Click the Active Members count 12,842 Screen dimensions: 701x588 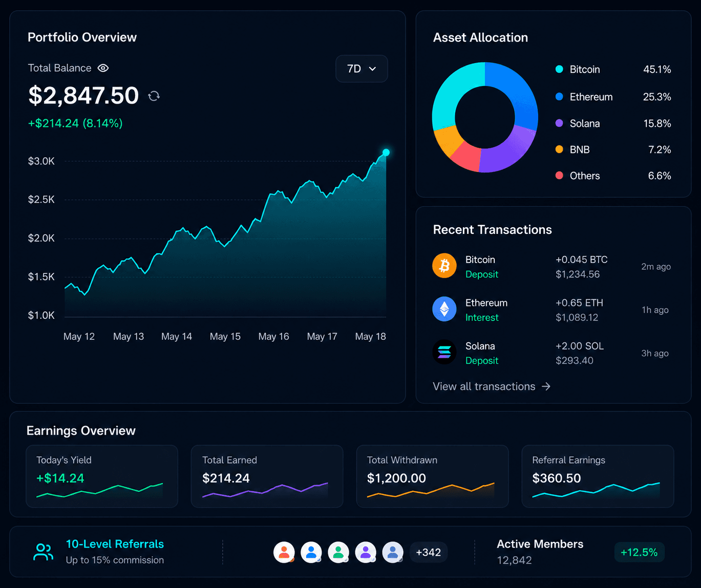[x=514, y=560]
